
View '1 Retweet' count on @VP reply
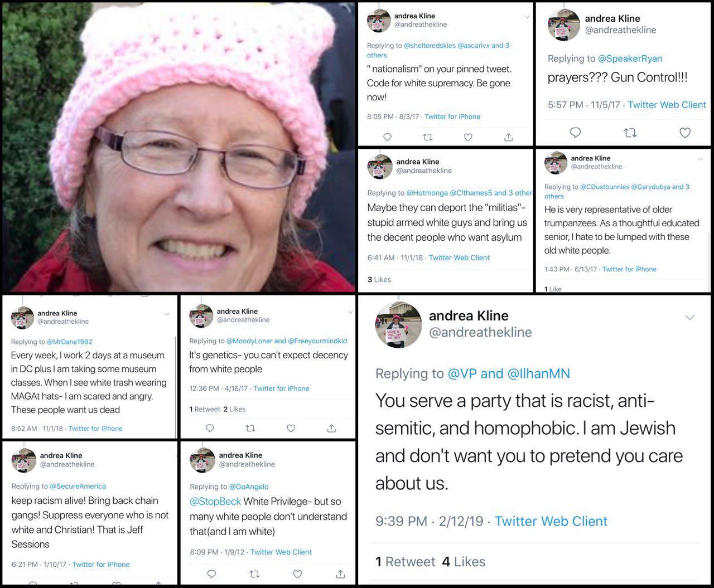pyautogui.click(x=406, y=562)
